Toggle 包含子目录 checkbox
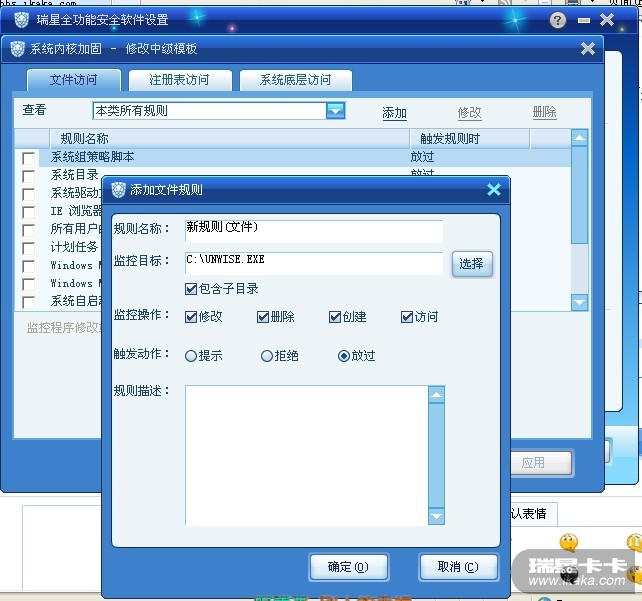Screen dimensions: 642x601 (x=191, y=289)
